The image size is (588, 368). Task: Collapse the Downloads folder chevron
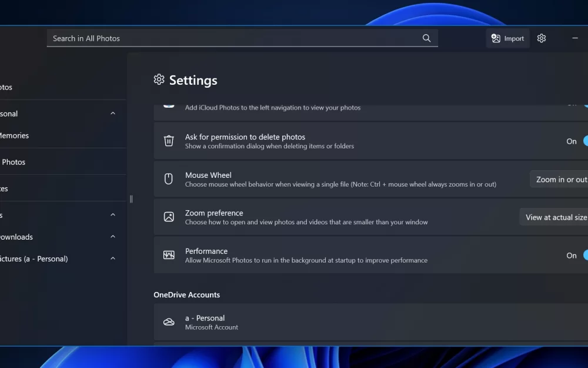click(113, 237)
